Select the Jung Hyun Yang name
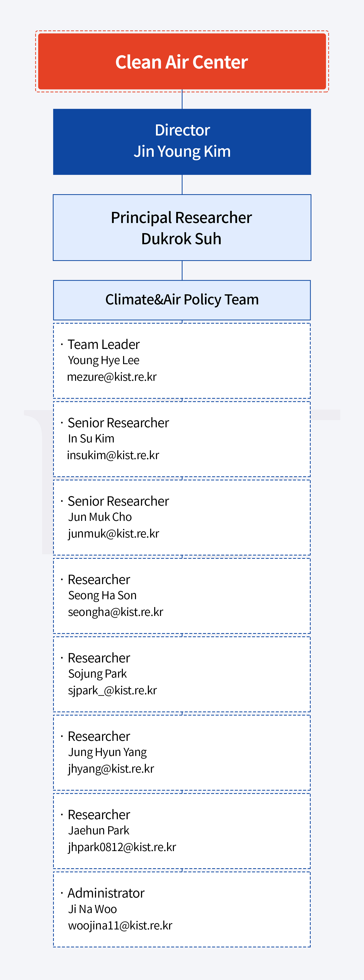 pos(108,752)
